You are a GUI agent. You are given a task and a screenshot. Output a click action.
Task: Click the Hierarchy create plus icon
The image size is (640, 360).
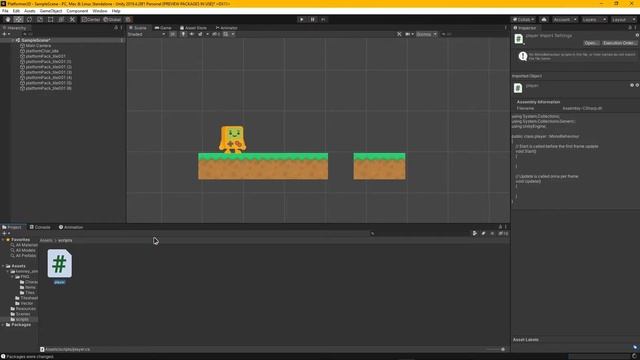(x=4, y=34)
